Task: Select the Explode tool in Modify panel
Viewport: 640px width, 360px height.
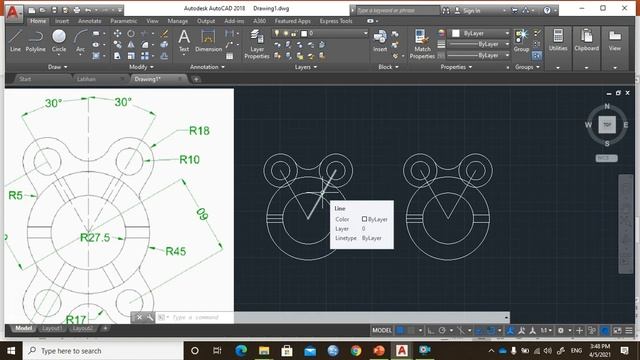Action: click(x=164, y=44)
